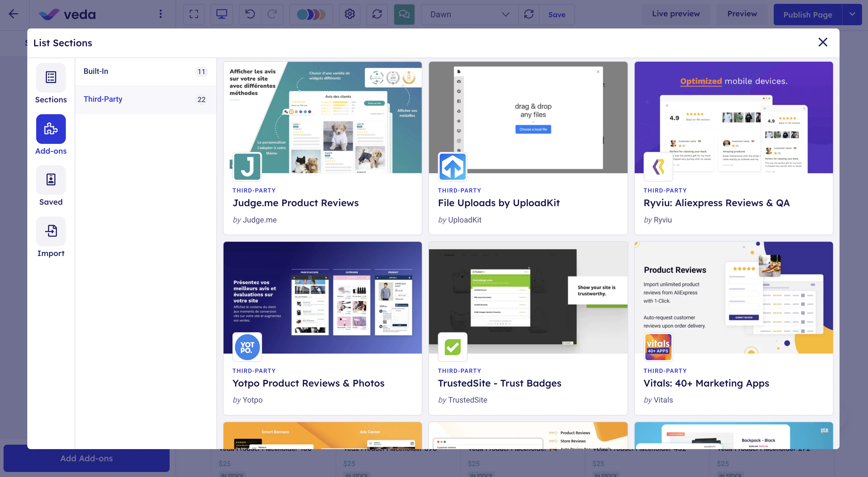The image size is (868, 477).
Task: Open Judge.me Product Reviews card
Action: (x=322, y=148)
